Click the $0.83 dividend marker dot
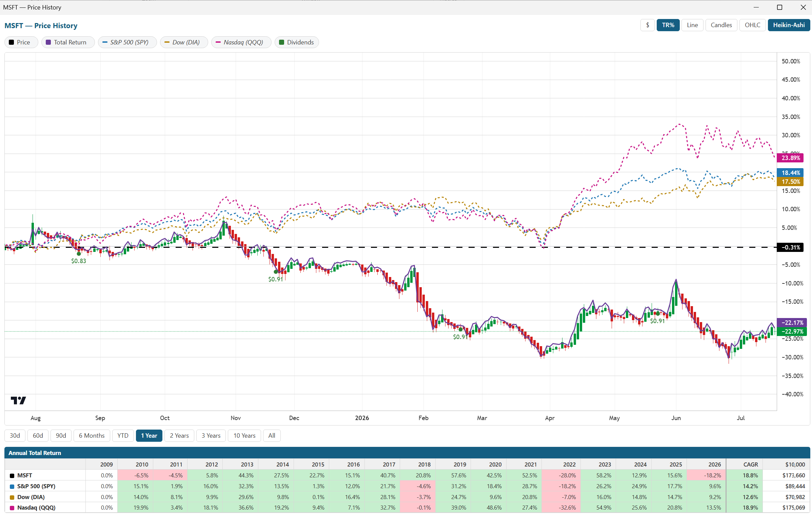This screenshot has width=812, height=515. [79, 254]
